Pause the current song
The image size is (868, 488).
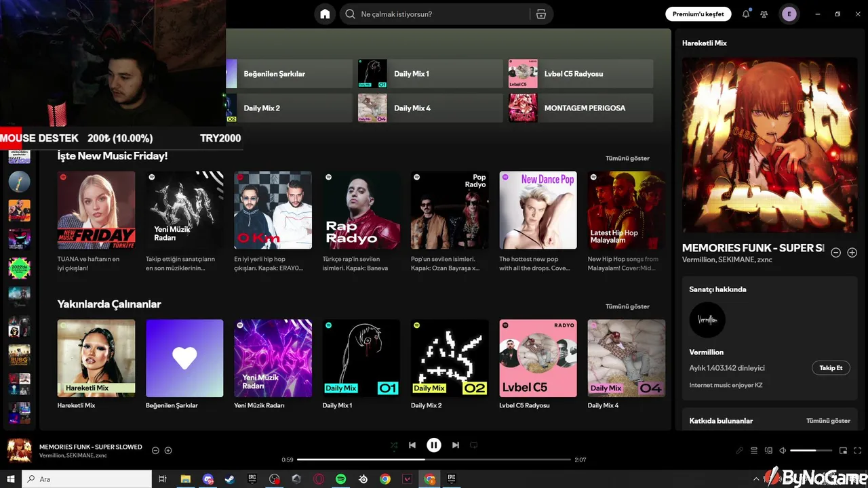coord(434,445)
